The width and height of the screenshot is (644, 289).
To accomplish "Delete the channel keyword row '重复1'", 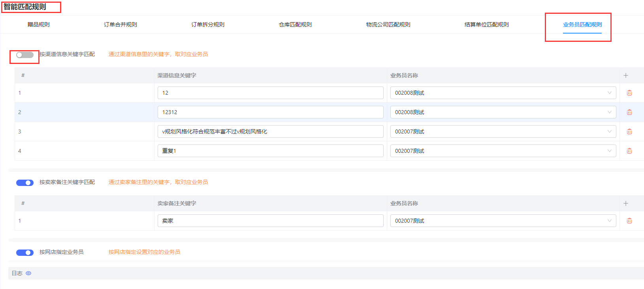I will coord(629,151).
